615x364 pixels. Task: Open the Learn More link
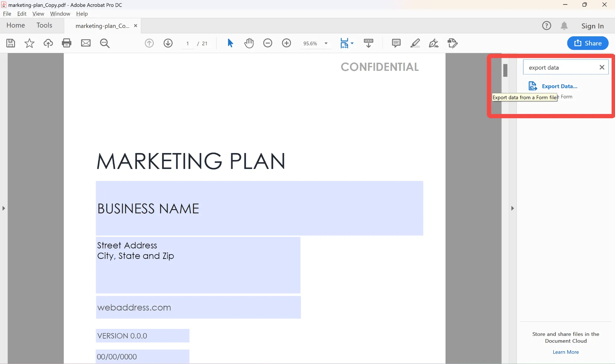coord(565,352)
